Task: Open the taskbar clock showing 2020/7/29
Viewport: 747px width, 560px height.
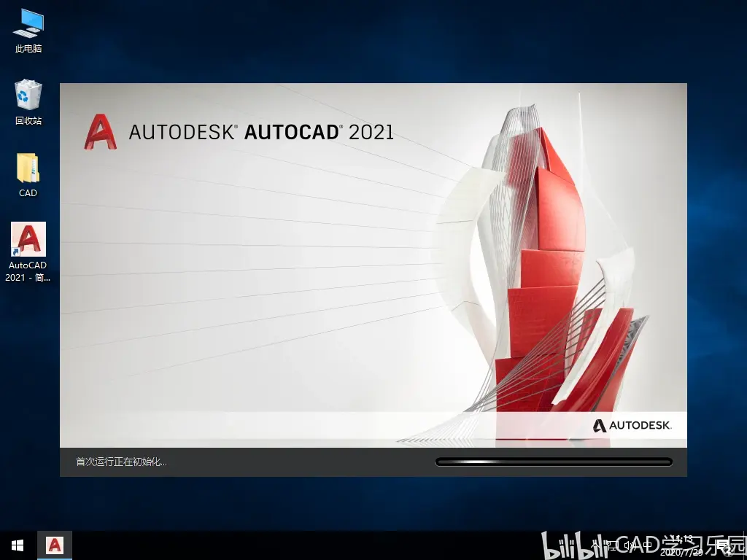Action: 682,545
